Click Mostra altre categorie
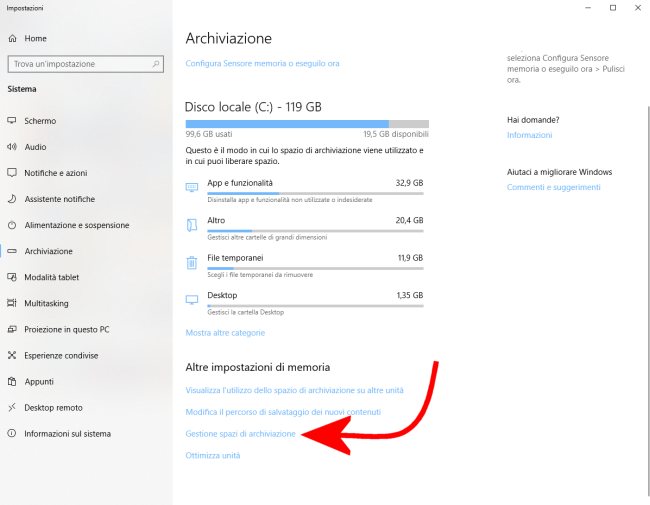The image size is (650, 505). [225, 332]
